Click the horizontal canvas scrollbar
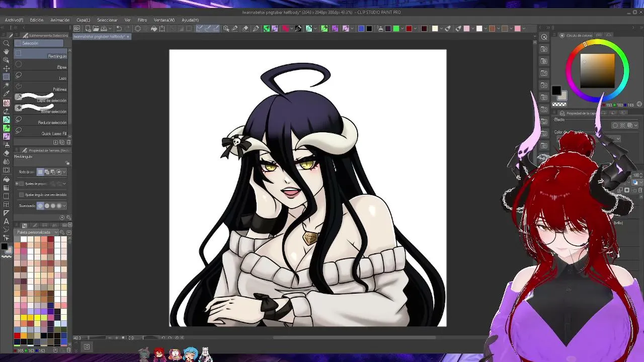The image size is (644, 362). tap(354, 337)
